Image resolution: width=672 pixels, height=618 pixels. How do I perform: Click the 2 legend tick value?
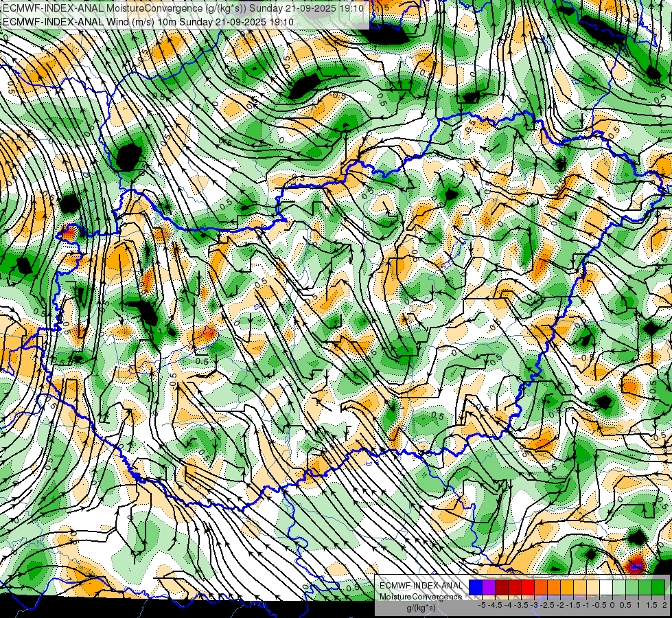pos(664,605)
